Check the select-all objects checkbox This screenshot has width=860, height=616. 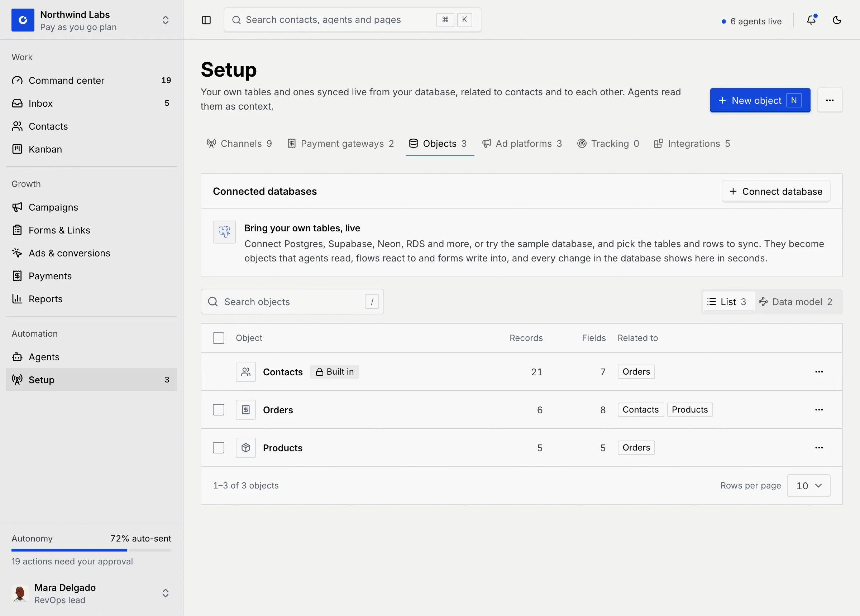coord(219,338)
